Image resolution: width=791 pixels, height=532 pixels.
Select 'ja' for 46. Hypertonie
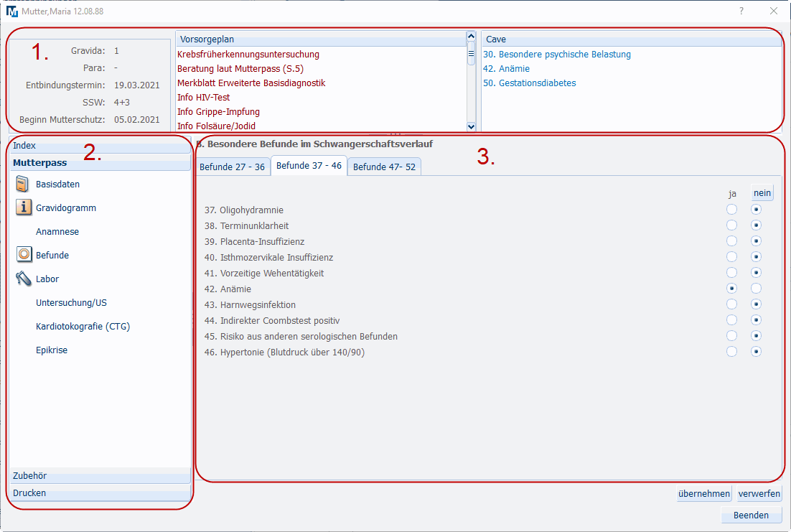point(731,352)
